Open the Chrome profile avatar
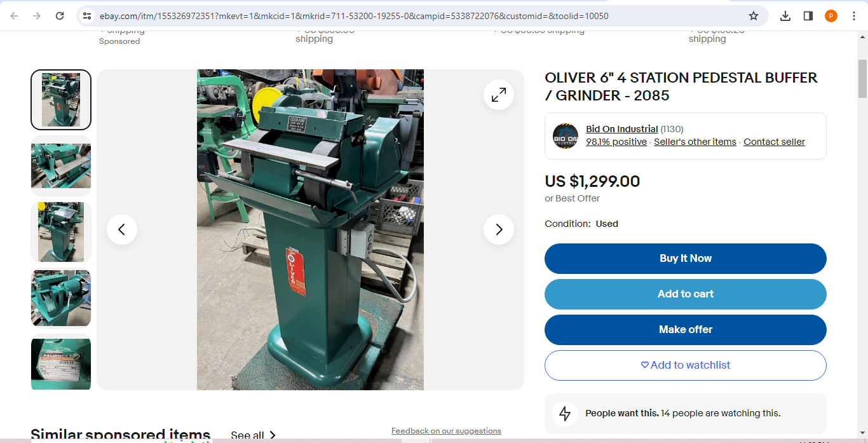This screenshot has height=443, width=868. [831, 16]
